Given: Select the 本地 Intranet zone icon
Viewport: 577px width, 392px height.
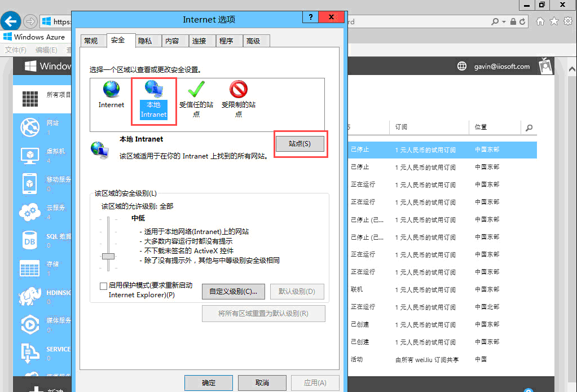Looking at the screenshot, I should coord(154,89).
